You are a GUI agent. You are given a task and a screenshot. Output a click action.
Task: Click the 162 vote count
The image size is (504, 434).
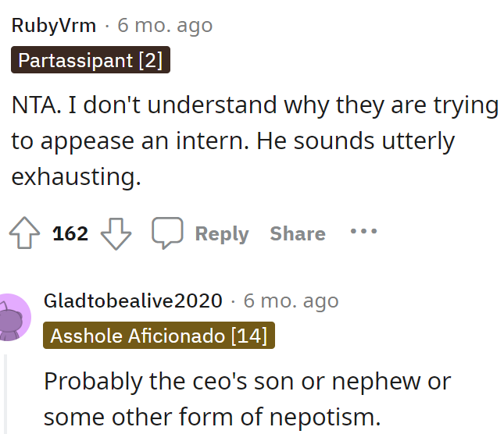70,233
